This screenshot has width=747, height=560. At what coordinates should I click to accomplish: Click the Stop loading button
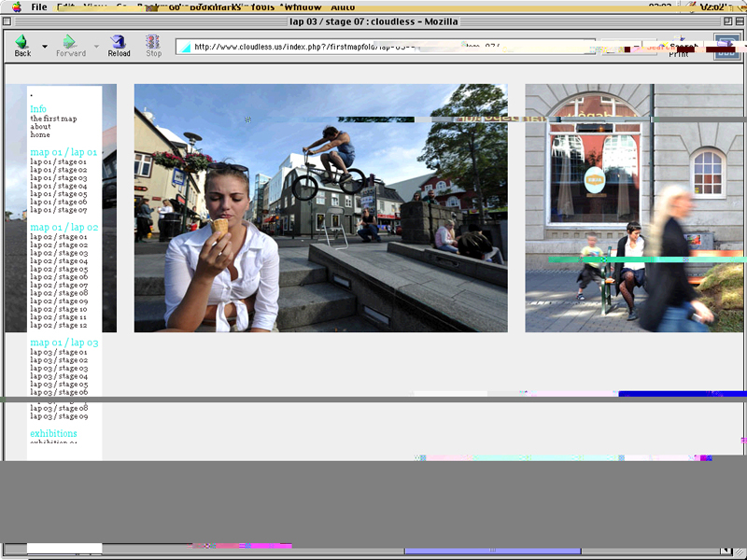click(153, 46)
